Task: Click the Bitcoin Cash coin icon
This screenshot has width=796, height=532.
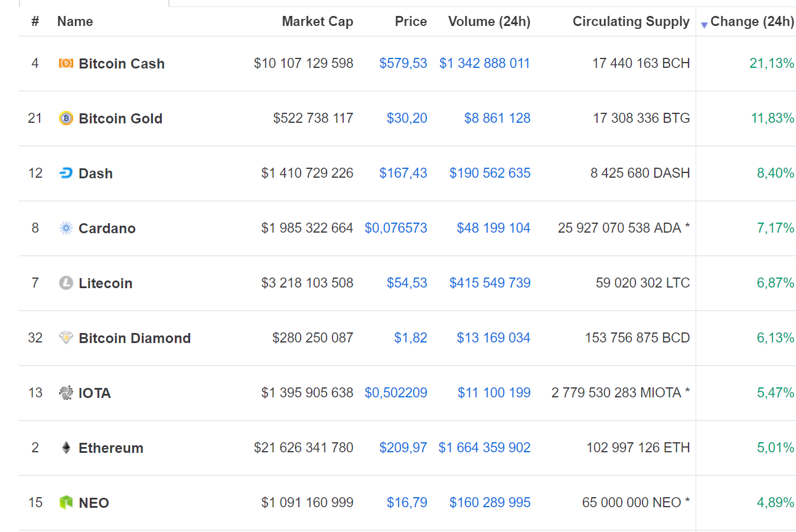Action: click(x=66, y=63)
